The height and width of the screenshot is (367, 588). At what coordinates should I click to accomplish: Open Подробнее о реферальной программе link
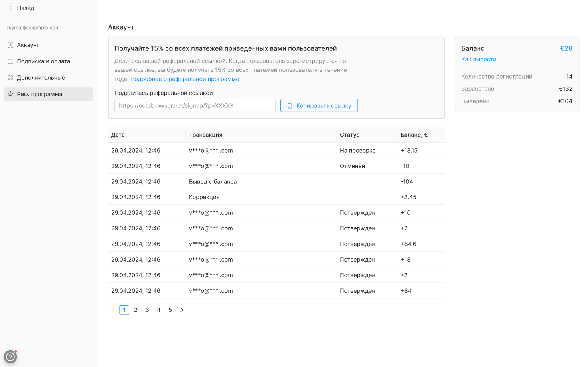(x=185, y=79)
